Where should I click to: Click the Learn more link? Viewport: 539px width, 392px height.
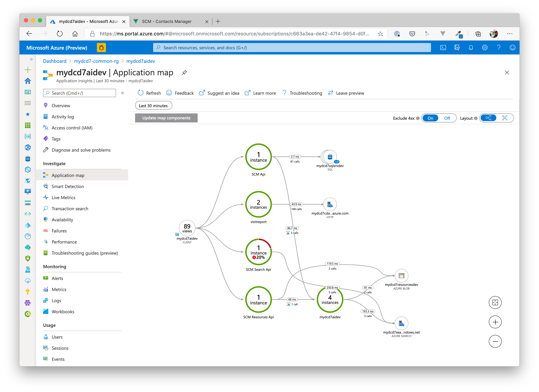260,93
